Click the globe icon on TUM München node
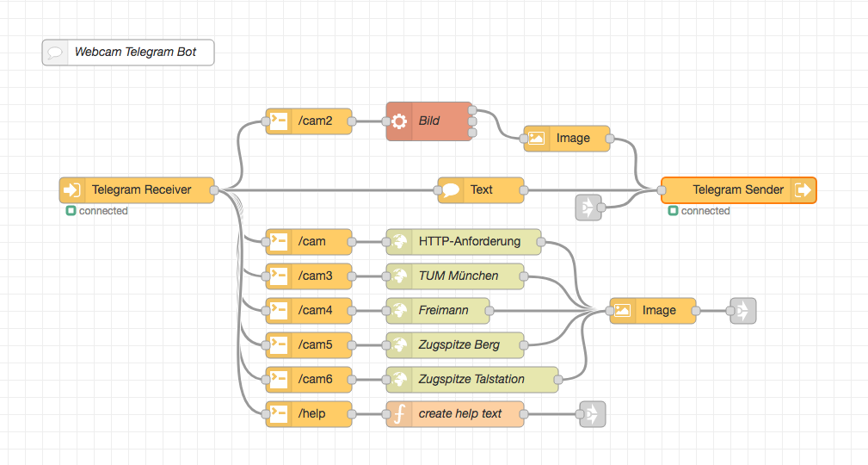Image resolution: width=868 pixels, height=465 pixels. point(399,276)
